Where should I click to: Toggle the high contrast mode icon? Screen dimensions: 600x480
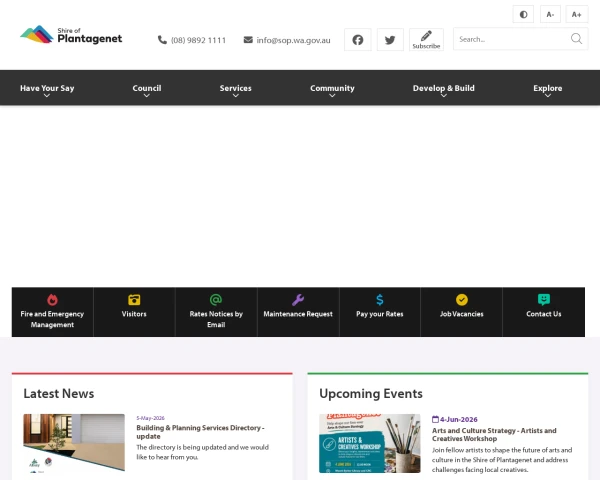pos(523,15)
